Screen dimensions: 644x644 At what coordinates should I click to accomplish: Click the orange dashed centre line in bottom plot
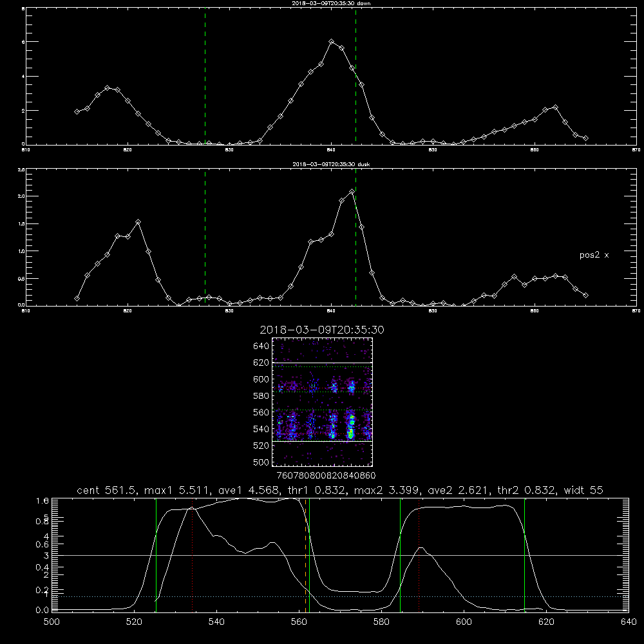click(305, 555)
